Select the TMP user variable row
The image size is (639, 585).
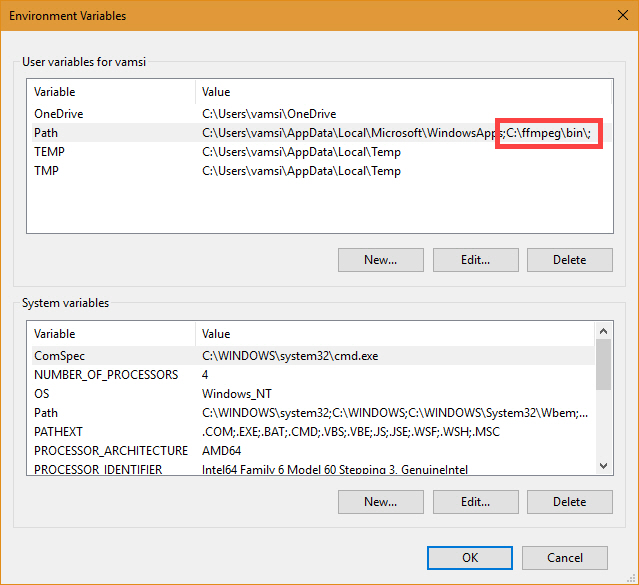[320, 171]
